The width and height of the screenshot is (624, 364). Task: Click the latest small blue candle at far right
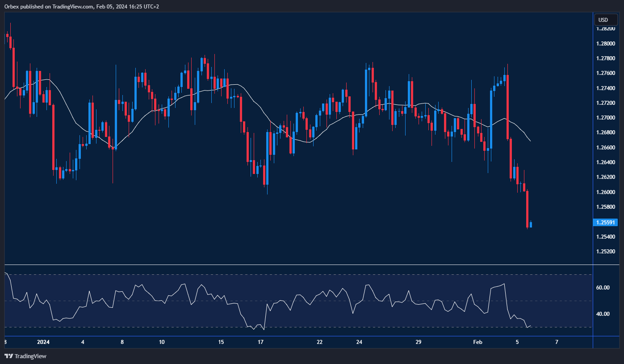[x=531, y=224]
